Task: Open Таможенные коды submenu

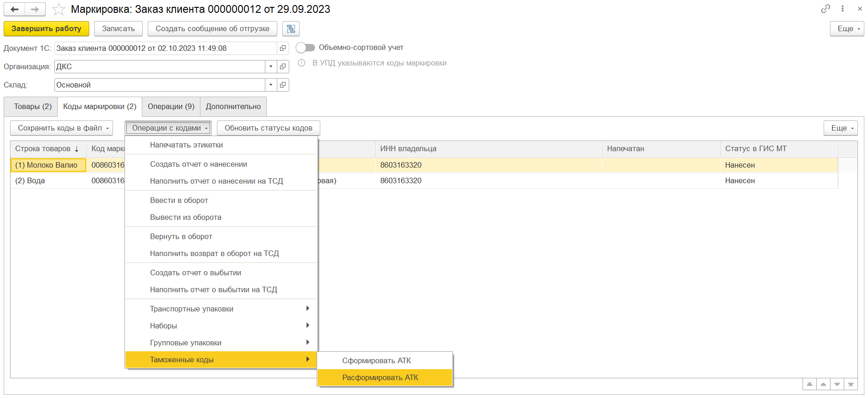Action: tap(221, 360)
